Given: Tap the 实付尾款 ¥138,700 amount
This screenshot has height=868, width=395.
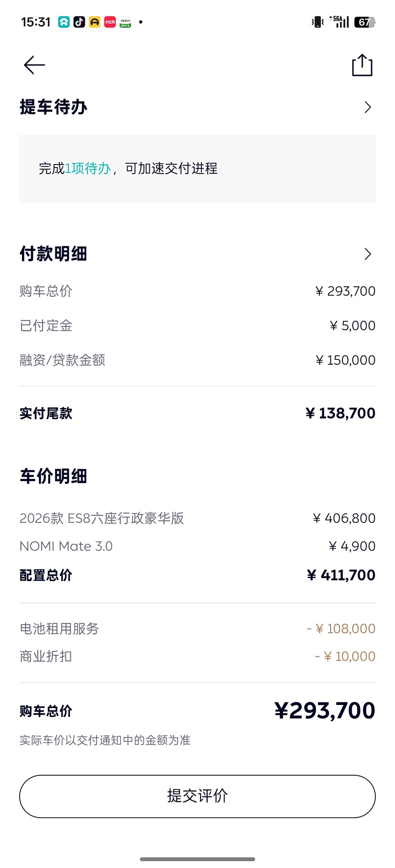Looking at the screenshot, I should coord(340,413).
